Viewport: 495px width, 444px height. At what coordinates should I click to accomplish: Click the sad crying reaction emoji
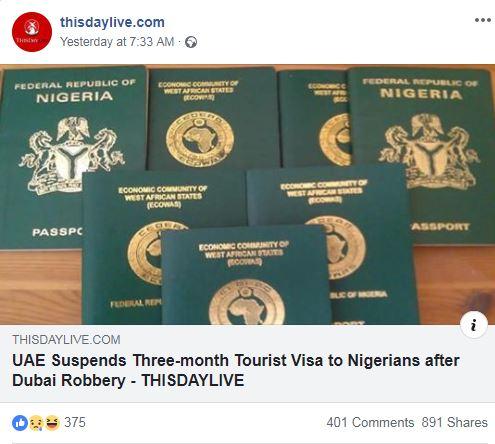coord(36,423)
